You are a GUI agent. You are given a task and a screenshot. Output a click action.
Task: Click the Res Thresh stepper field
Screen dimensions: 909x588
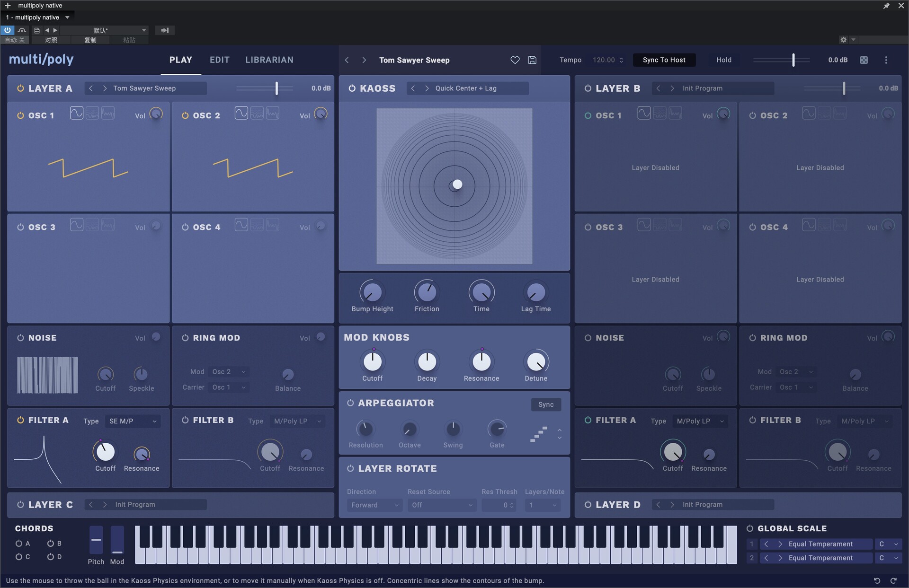pos(499,505)
